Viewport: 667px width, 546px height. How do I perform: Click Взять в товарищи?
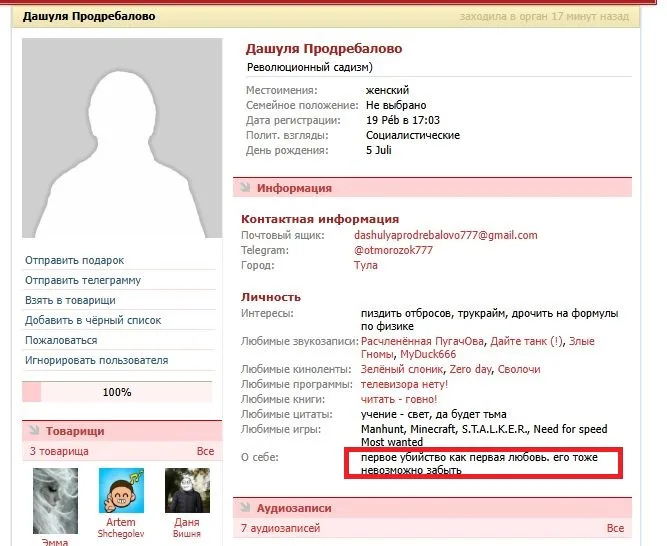pyautogui.click(x=70, y=300)
